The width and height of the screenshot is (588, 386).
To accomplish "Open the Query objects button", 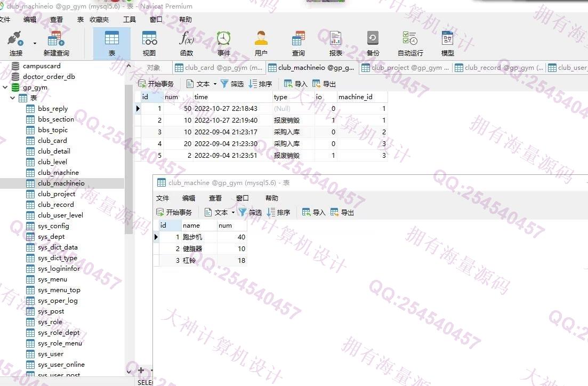I will pos(299,44).
